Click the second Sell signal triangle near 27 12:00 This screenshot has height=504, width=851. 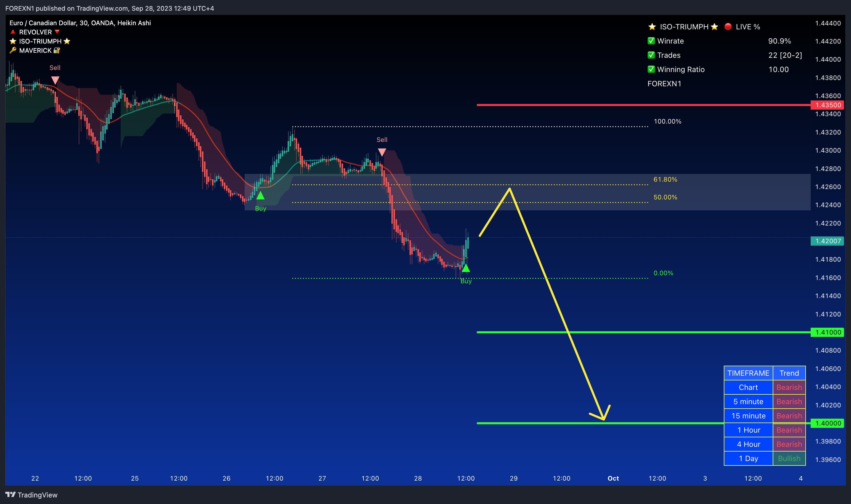tap(382, 152)
